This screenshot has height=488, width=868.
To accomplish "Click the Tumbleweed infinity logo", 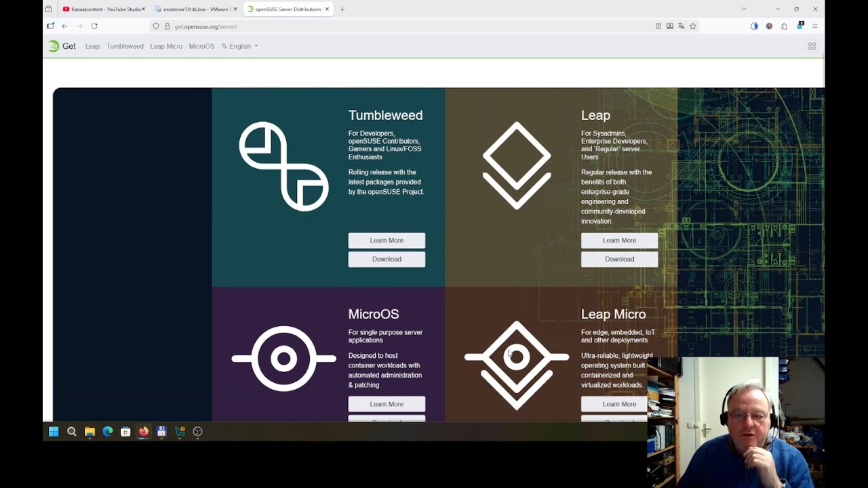I will coord(283,166).
